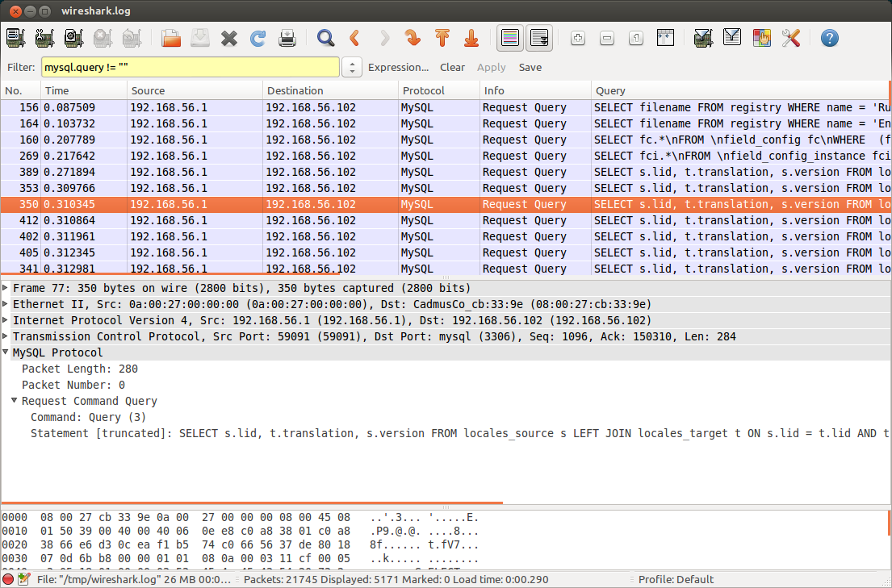Sort by the No. column
892x588 pixels.
coord(20,90)
